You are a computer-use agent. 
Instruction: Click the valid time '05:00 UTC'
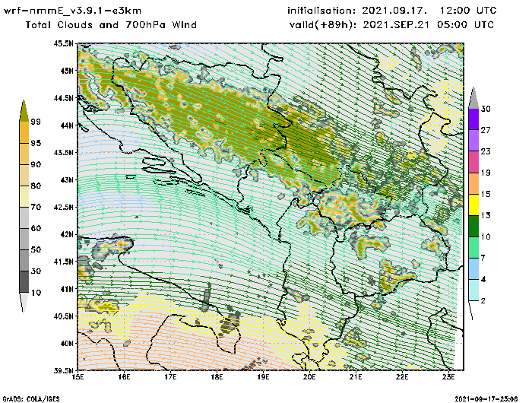tap(465, 25)
